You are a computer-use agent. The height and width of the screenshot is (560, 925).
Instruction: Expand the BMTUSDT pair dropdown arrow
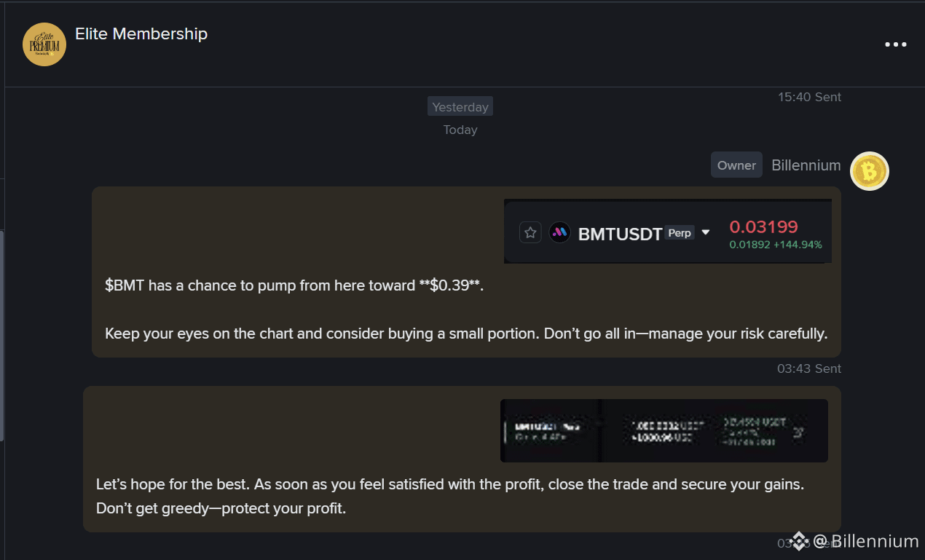[x=705, y=233]
